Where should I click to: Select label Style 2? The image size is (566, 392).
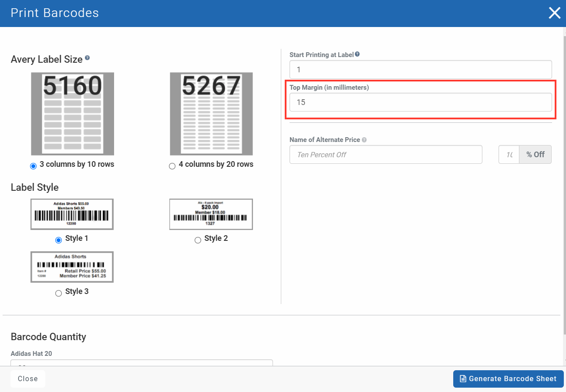tap(198, 240)
